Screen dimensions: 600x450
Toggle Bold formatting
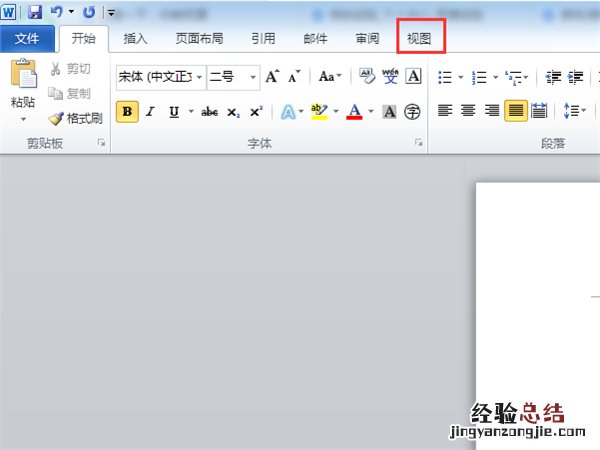tap(127, 112)
